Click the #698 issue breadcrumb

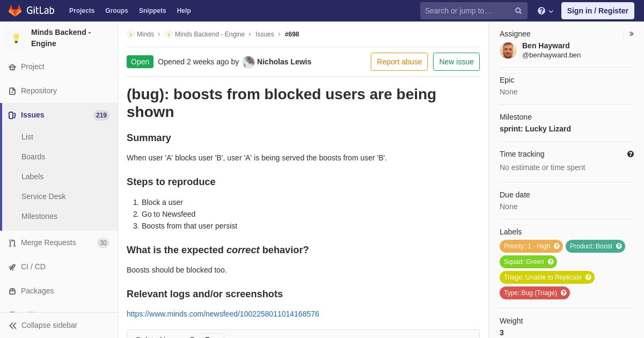[x=292, y=34]
